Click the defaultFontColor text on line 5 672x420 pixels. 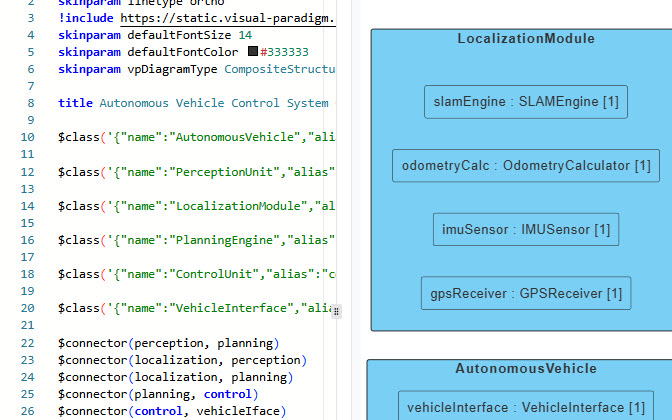[x=183, y=52]
